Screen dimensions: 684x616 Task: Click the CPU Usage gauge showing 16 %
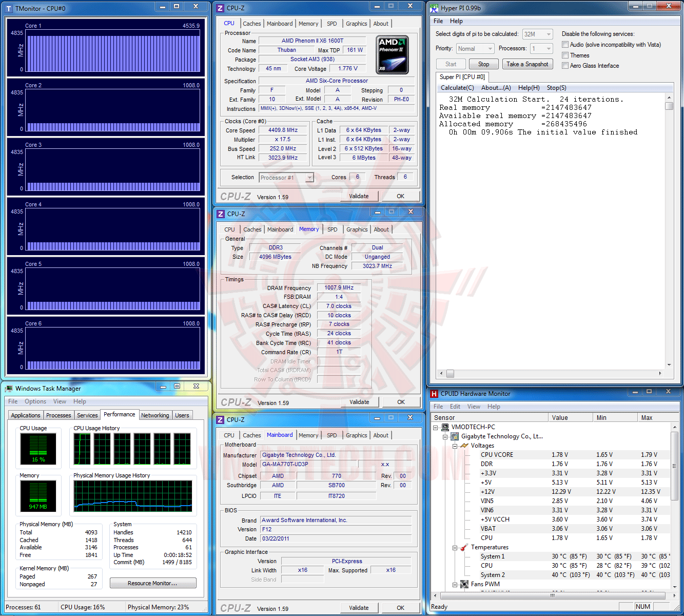pyautogui.click(x=38, y=449)
